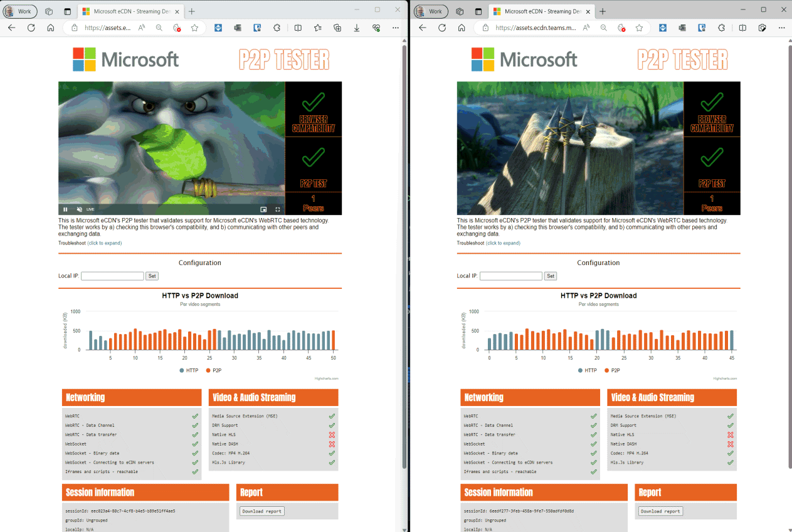The width and height of the screenshot is (792, 532).
Task: Open the home page in the left window
Action: pos(51,28)
